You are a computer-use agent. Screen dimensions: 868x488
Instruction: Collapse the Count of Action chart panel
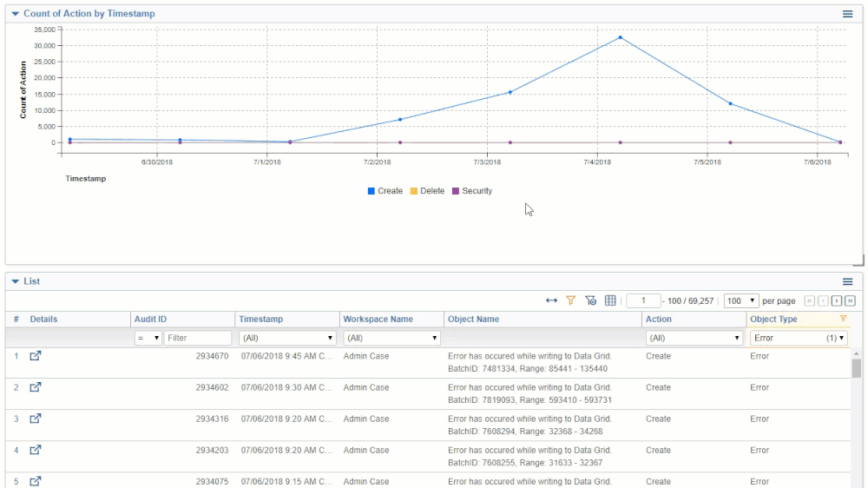tap(15, 14)
